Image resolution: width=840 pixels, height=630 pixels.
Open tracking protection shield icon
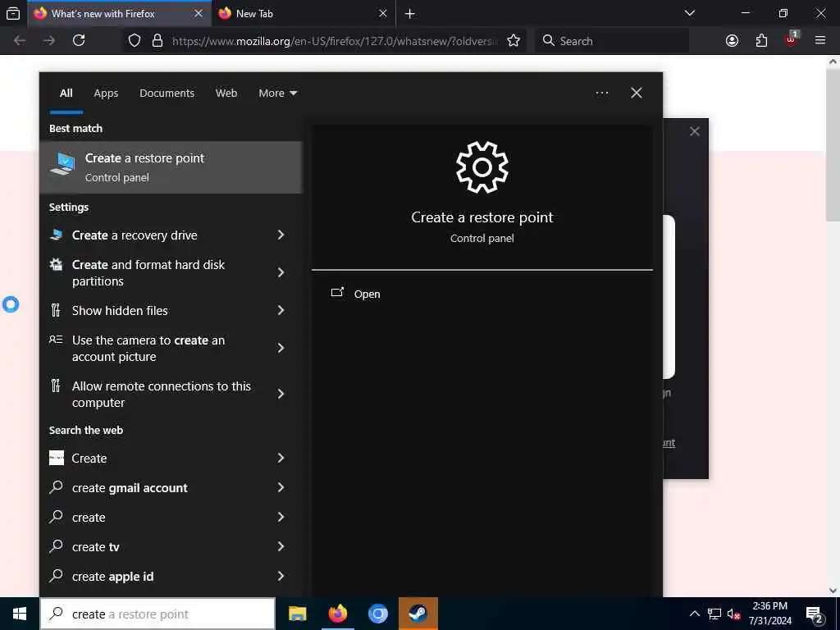pos(135,41)
